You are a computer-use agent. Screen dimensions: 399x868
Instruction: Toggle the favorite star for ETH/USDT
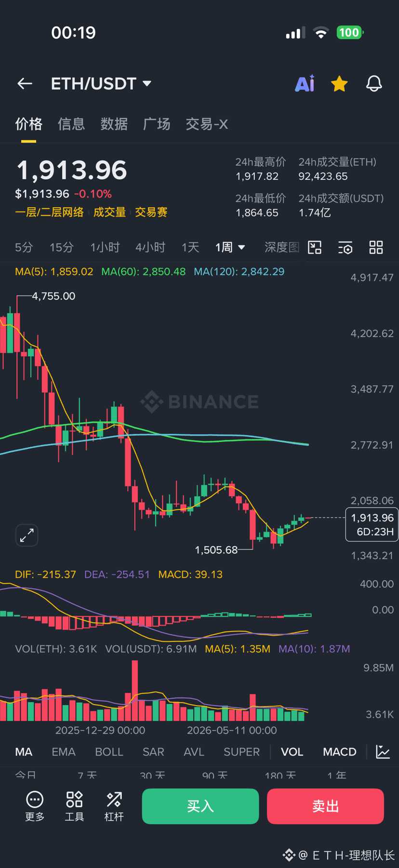(x=339, y=83)
